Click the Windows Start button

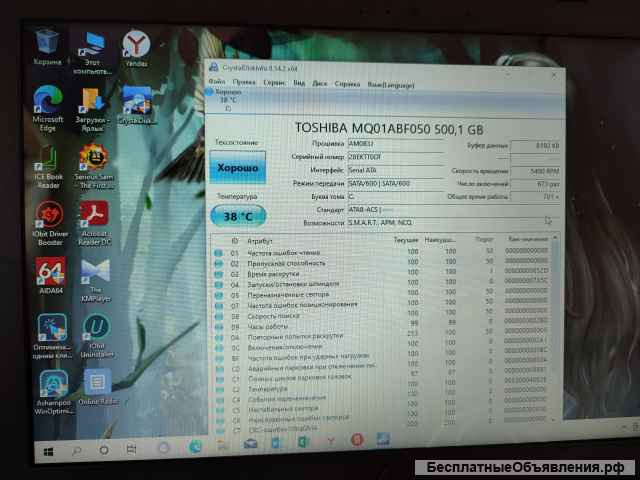[x=46, y=450]
